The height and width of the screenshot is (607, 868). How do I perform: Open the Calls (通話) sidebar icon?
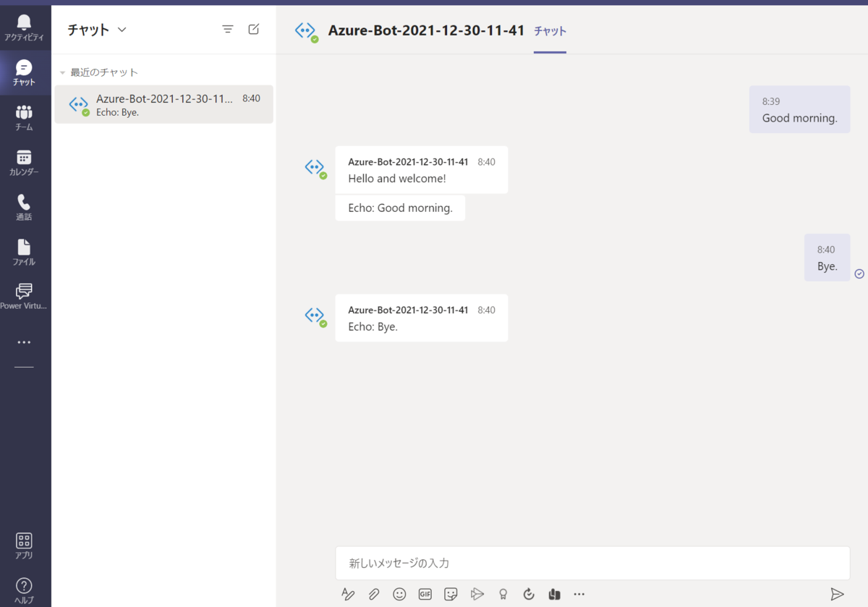pyautogui.click(x=24, y=207)
